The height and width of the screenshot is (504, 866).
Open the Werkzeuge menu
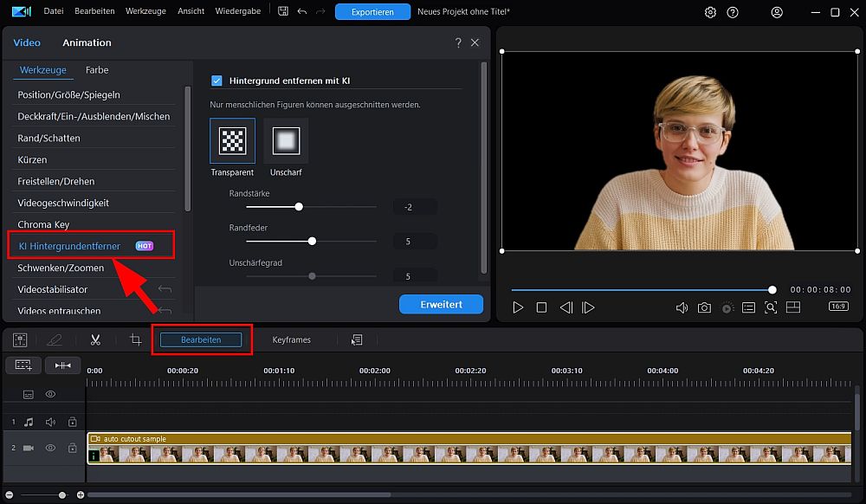(x=145, y=11)
